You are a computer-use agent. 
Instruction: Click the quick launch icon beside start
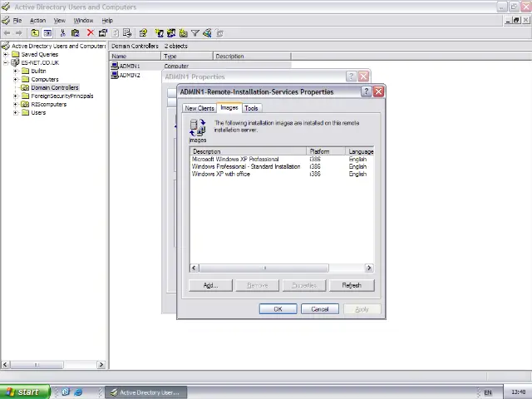coord(66,392)
